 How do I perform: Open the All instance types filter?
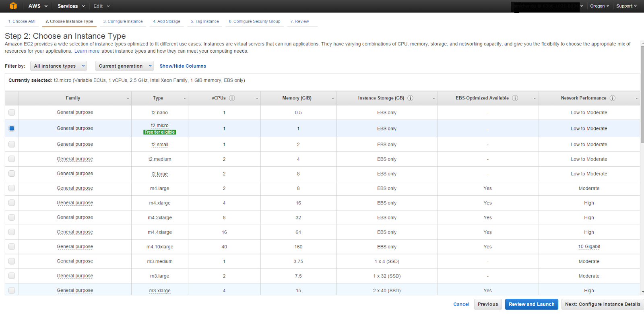pyautogui.click(x=59, y=66)
